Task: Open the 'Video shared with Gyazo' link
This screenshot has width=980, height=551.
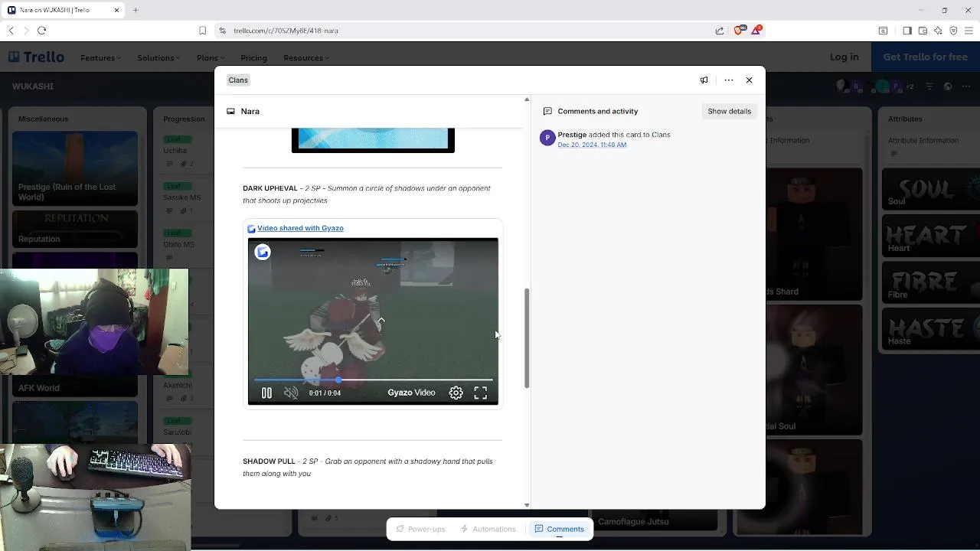Action: [300, 228]
